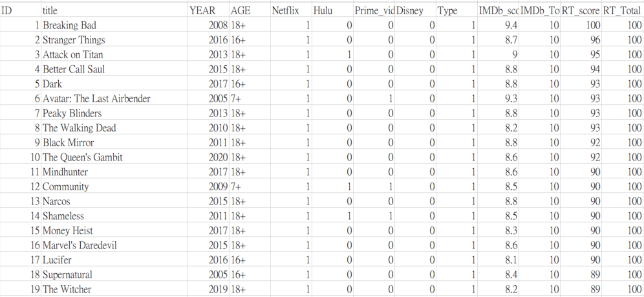The height and width of the screenshot is (297, 644).
Task: Select the title column header cell
Action: 114,11
